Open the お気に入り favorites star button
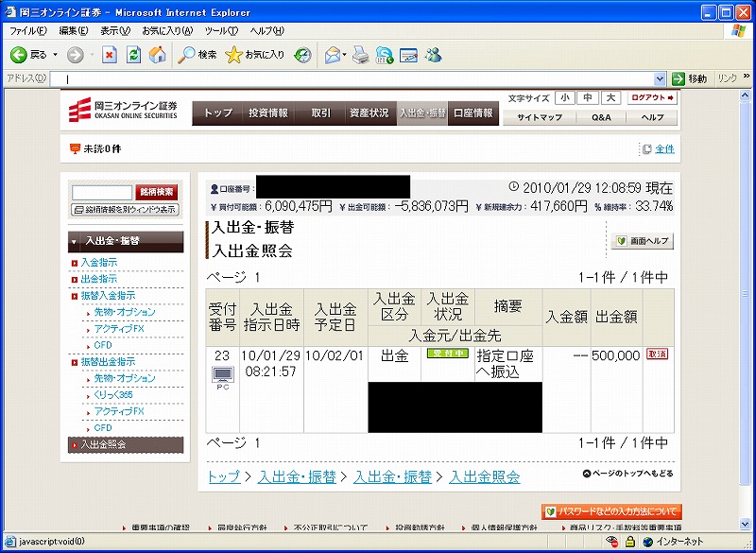Viewport: 756px width, 553px height. coord(255,55)
